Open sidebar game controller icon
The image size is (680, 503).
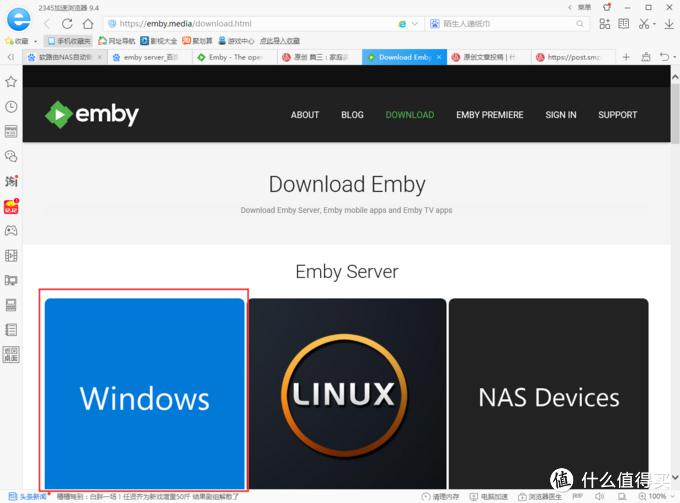(x=11, y=230)
